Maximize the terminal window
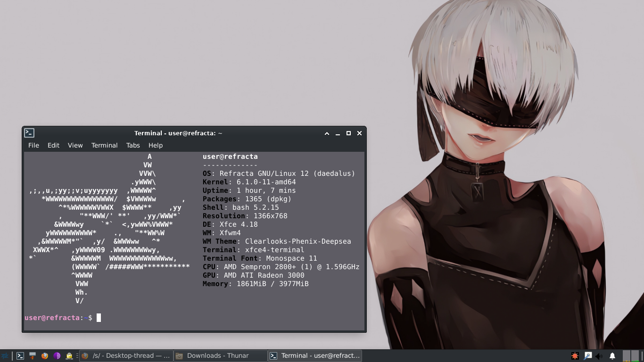 [x=348, y=133]
